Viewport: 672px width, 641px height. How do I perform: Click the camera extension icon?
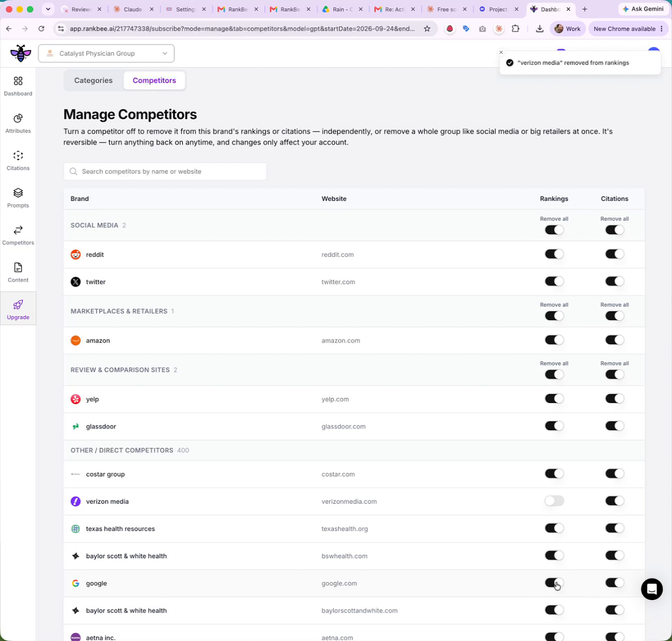(x=483, y=28)
